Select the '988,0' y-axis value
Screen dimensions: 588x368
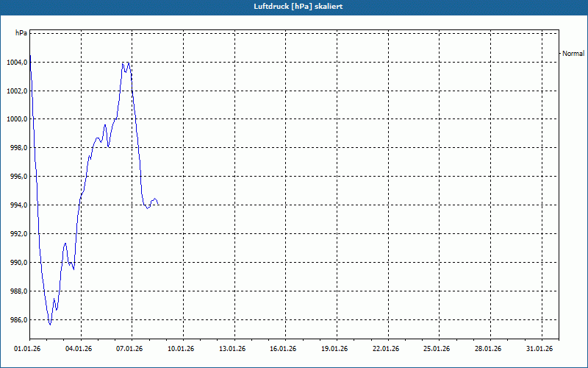coord(18,291)
